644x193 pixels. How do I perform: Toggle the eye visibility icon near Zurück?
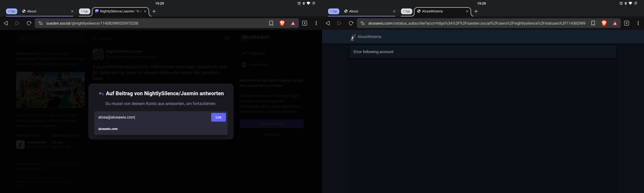tap(227, 38)
